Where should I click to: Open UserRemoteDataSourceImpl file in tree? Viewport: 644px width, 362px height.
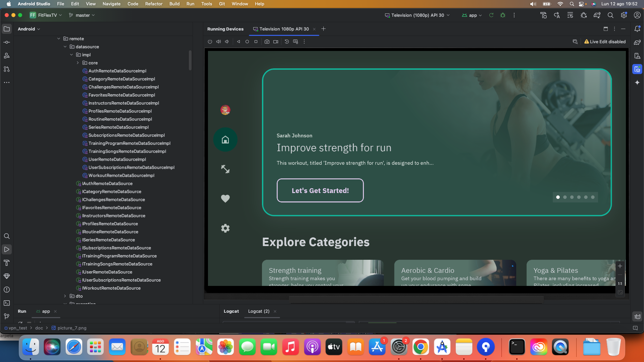click(117, 160)
